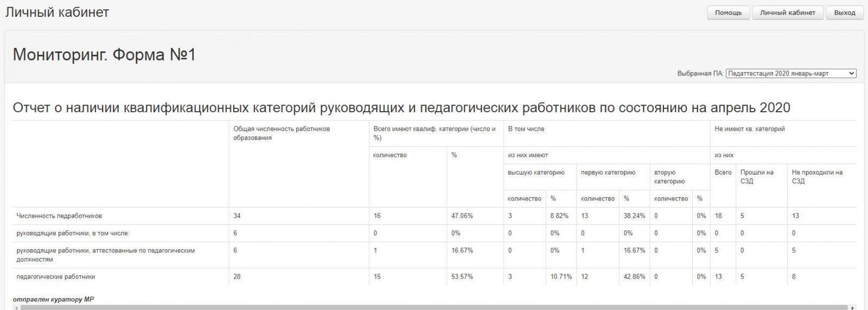Click the руководящие работники, в том числе row label
Image resolution: width=868 pixels, height=310 pixels.
pos(73,233)
